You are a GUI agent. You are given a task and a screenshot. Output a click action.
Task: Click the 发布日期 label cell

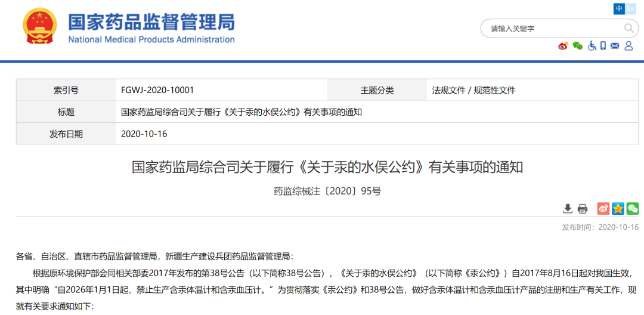coord(66,134)
